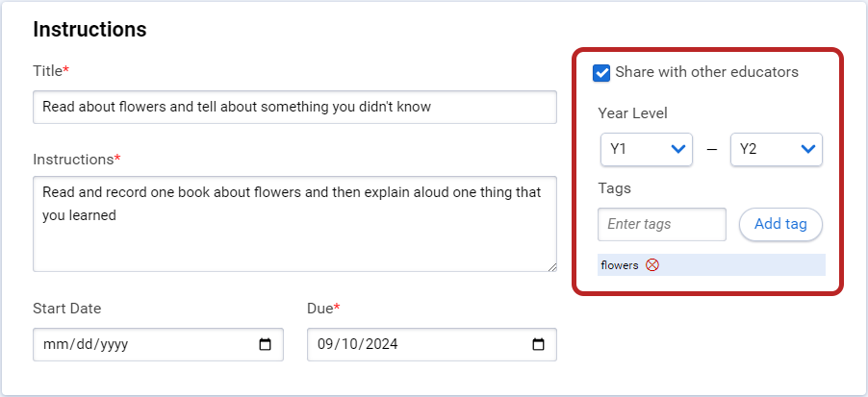Click the Due label above the date

coord(323,309)
